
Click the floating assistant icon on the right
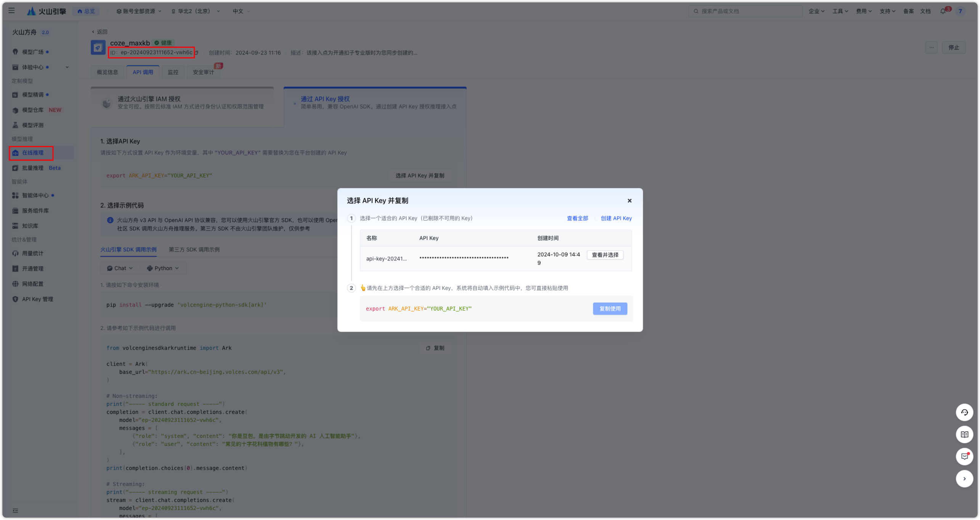(x=965, y=412)
